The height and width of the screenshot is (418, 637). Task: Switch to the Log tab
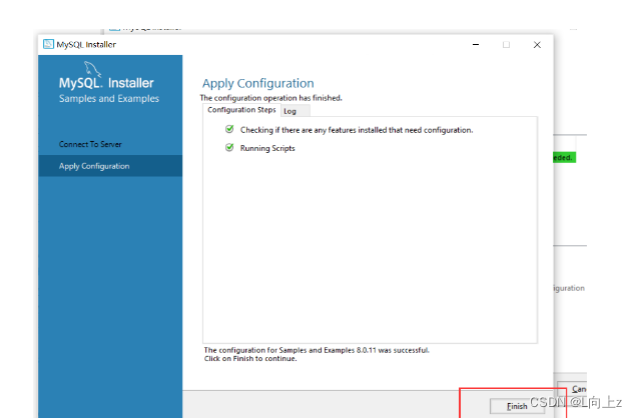pos(295,111)
